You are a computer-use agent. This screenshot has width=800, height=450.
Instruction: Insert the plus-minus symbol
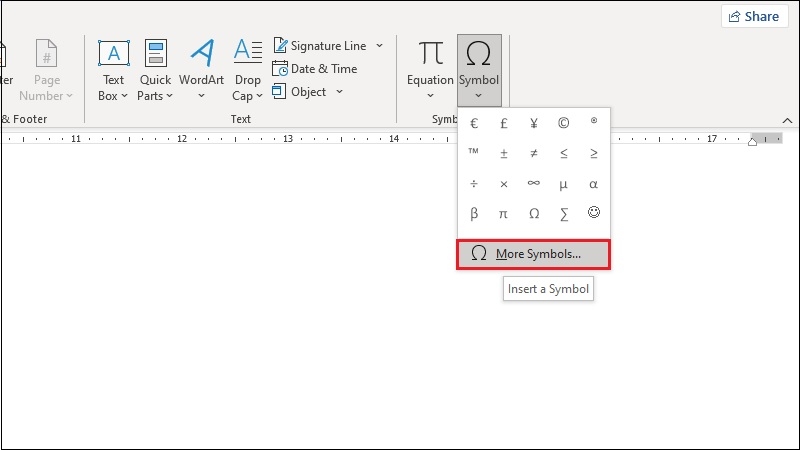(504, 153)
